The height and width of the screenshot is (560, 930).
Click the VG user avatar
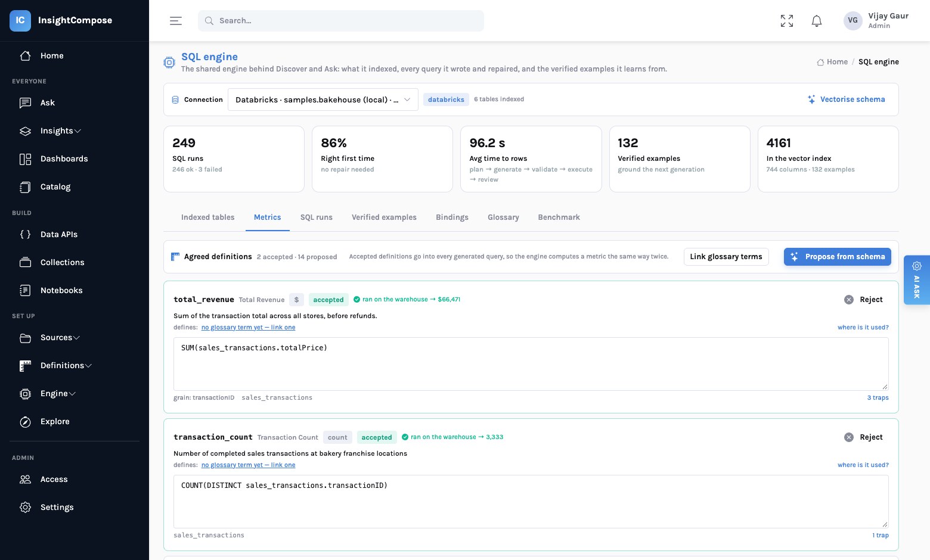coord(853,20)
